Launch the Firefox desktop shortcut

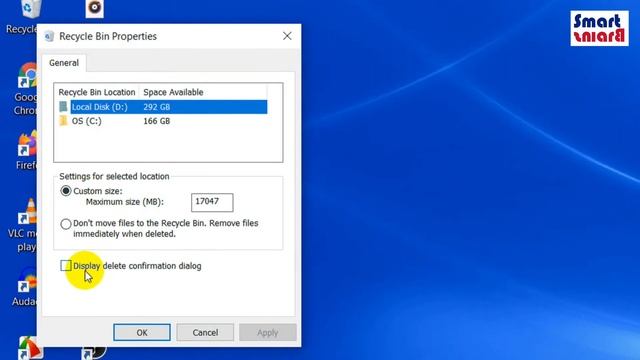click(28, 144)
